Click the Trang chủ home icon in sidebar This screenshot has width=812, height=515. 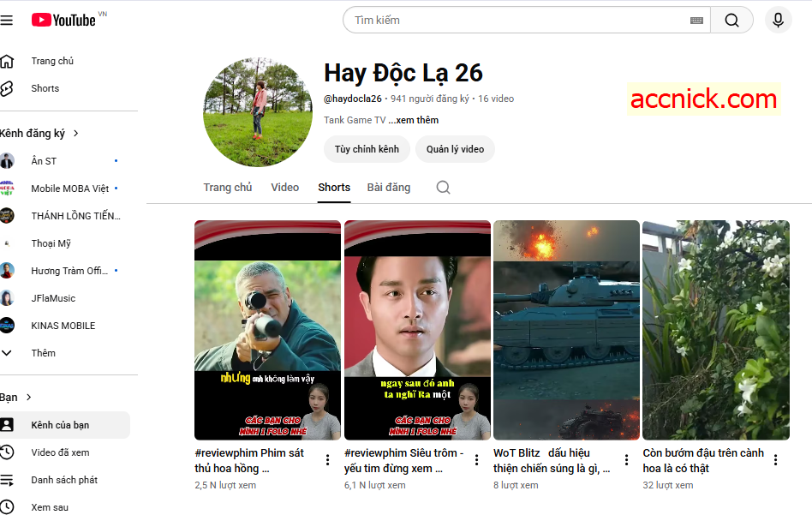tap(7, 61)
